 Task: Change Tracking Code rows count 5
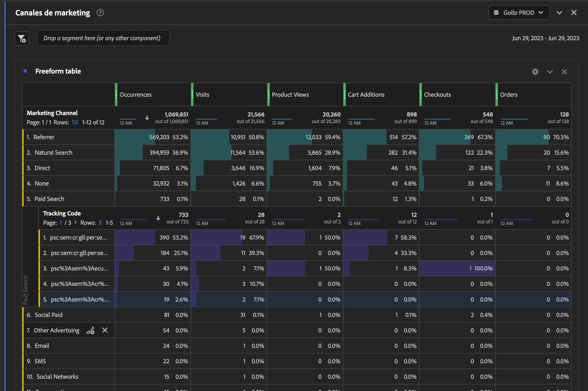100,223
